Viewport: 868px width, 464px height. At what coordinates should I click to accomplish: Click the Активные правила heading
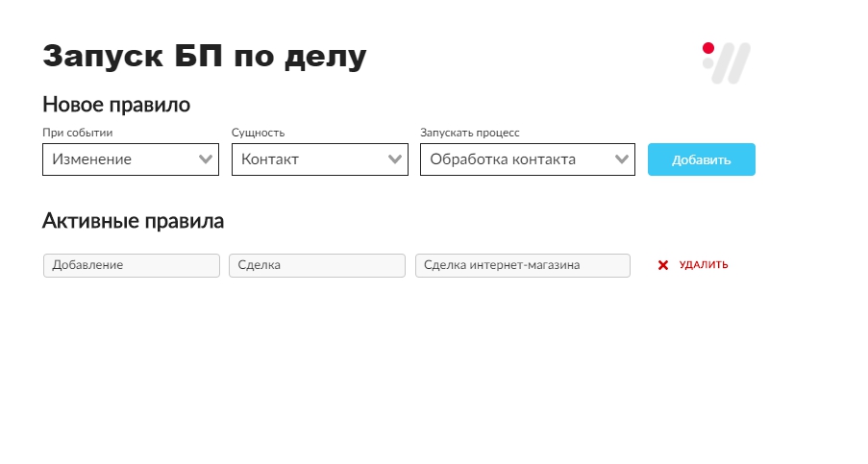133,221
